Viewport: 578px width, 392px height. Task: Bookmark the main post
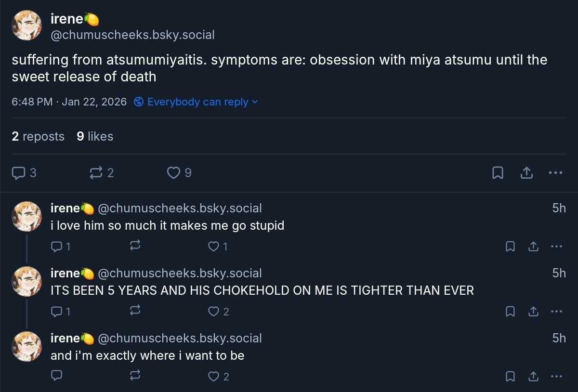click(498, 173)
